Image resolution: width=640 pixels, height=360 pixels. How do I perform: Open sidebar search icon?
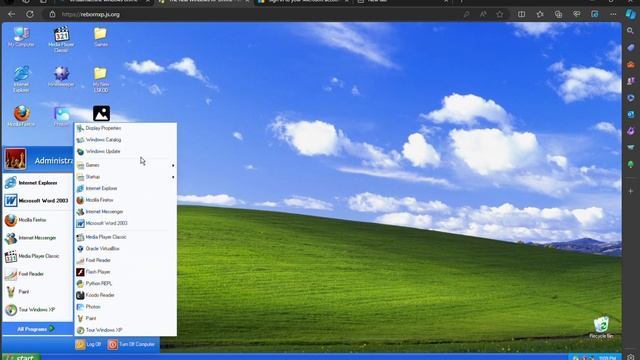(631, 31)
